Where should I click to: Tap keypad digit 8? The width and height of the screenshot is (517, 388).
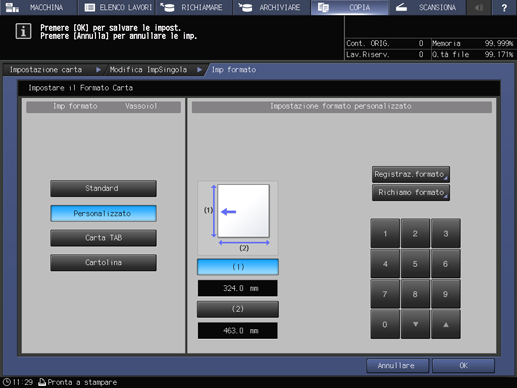(x=415, y=294)
